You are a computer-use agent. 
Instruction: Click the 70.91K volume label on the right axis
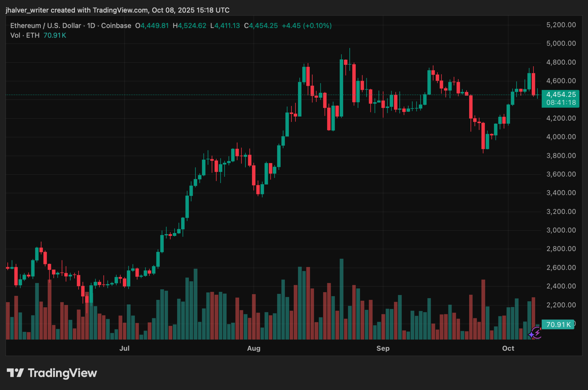click(557, 324)
